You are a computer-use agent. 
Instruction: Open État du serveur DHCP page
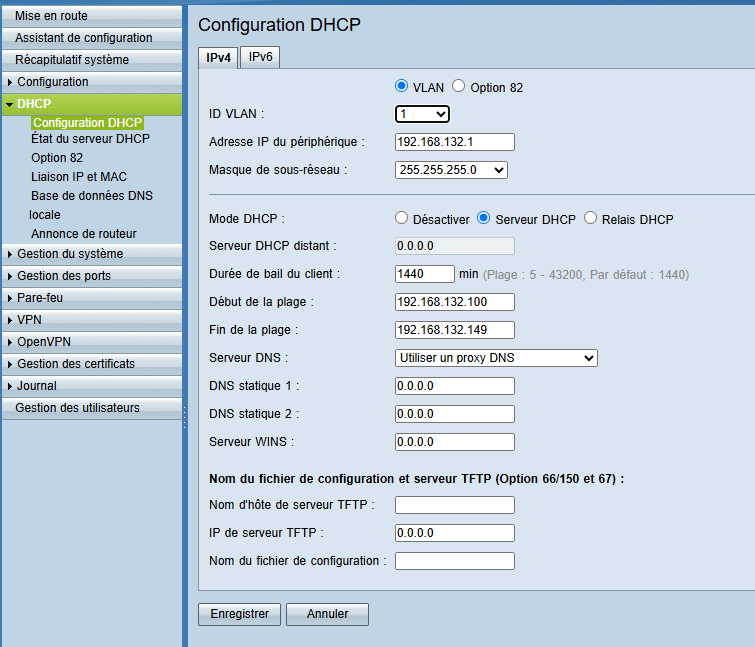click(90, 139)
